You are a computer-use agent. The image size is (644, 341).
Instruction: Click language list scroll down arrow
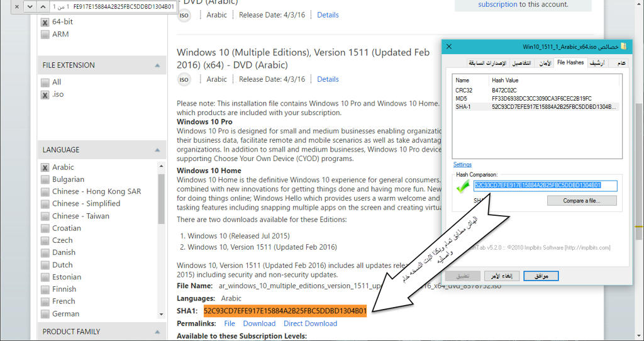pos(161,315)
